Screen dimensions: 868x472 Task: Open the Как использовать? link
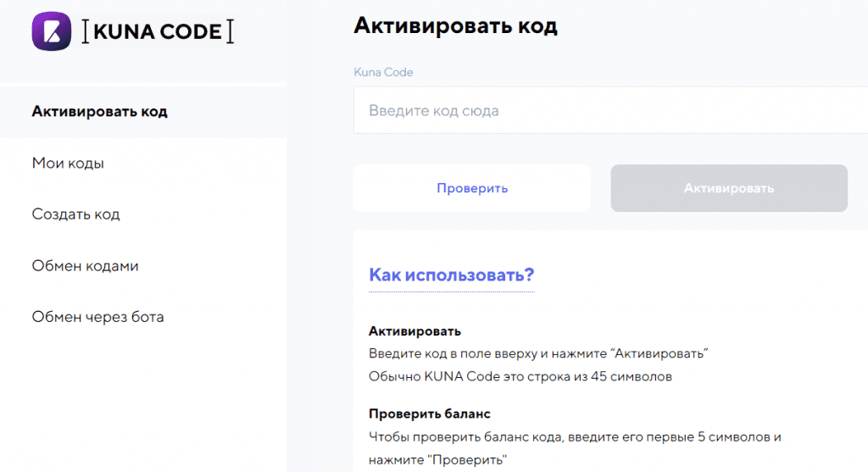coord(452,275)
